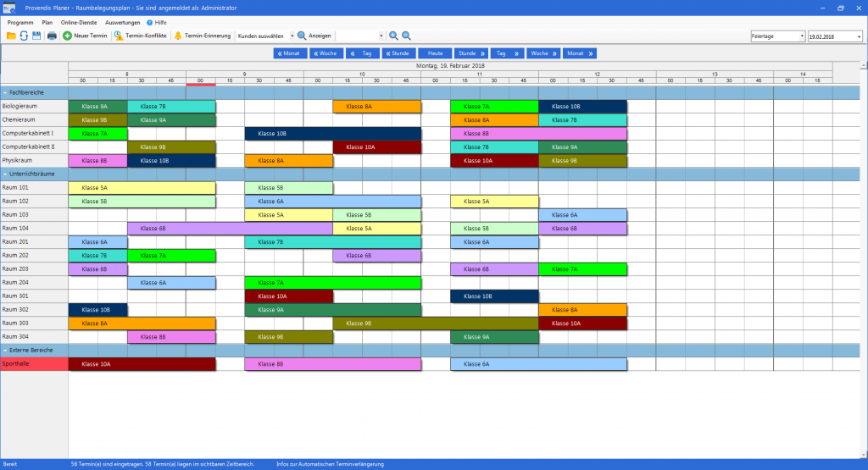Go back one hour with « Stunde
868x470 pixels.
pos(398,53)
